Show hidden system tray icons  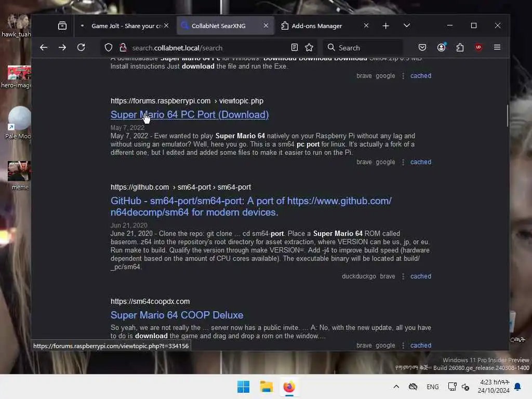396,387
